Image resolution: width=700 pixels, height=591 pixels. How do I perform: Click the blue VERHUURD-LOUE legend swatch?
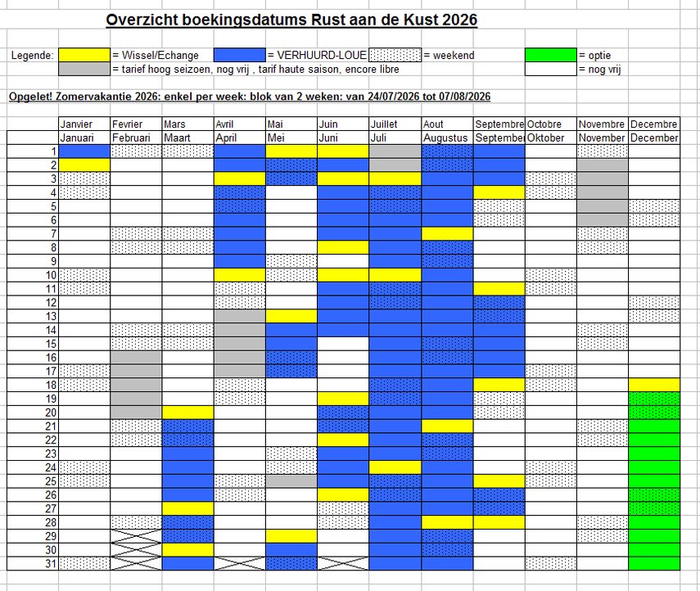click(239, 55)
